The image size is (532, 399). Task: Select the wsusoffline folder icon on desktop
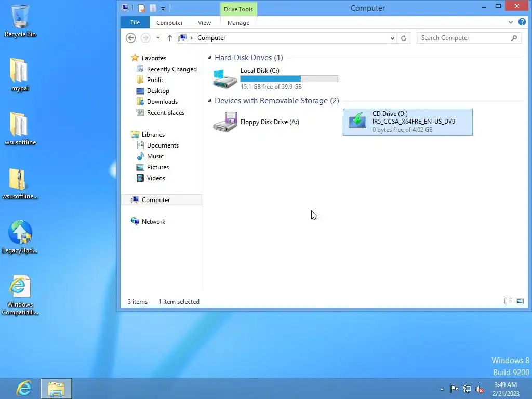[20, 129]
